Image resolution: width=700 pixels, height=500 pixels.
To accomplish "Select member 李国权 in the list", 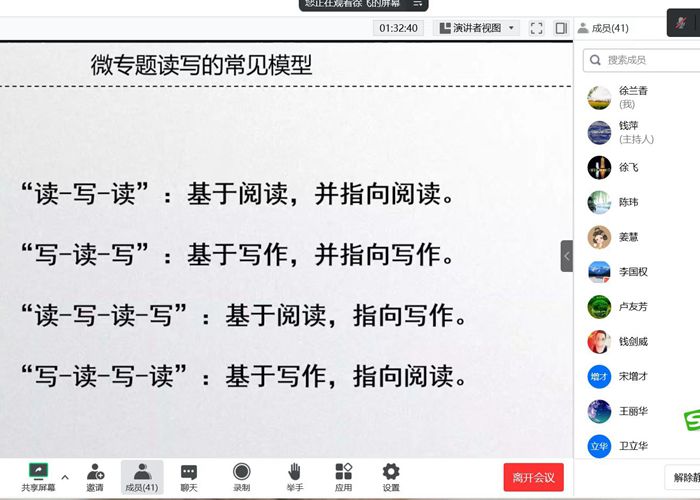I will (635, 271).
